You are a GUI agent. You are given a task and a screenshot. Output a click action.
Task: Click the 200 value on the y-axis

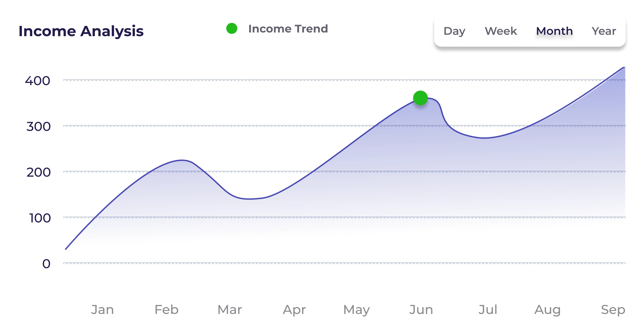click(38, 172)
